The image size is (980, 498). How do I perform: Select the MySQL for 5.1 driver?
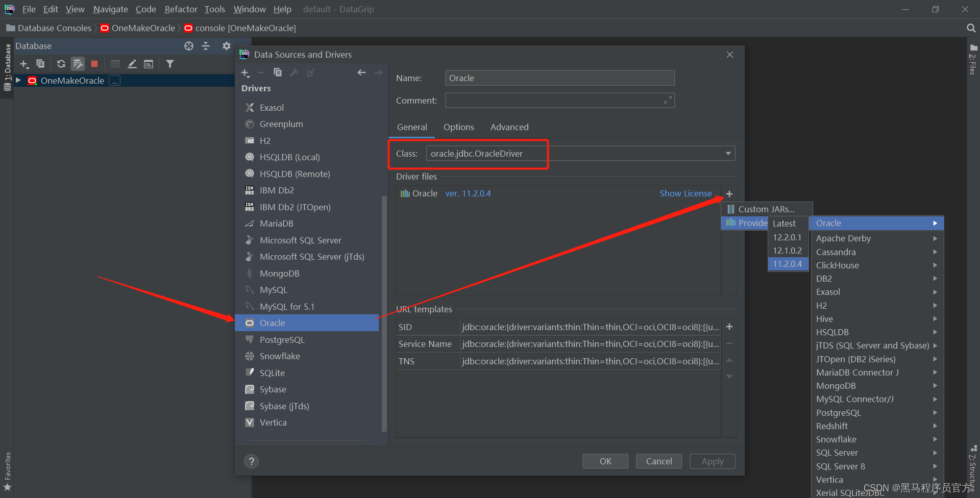(307, 307)
